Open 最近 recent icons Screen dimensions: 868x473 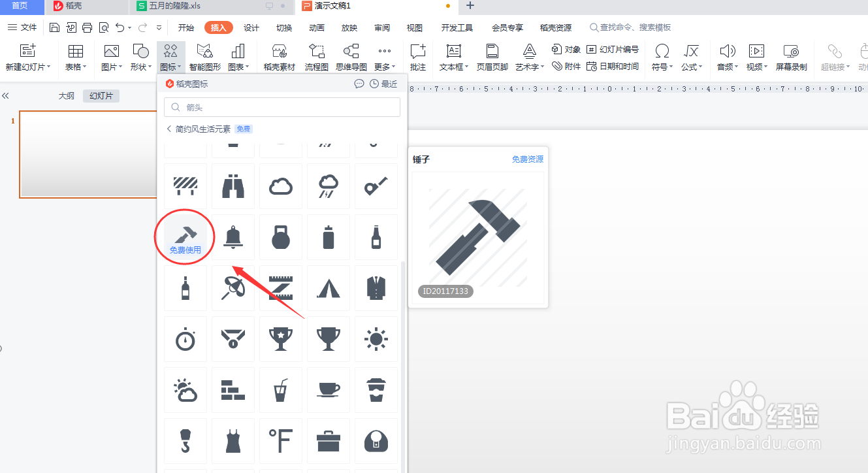(383, 84)
